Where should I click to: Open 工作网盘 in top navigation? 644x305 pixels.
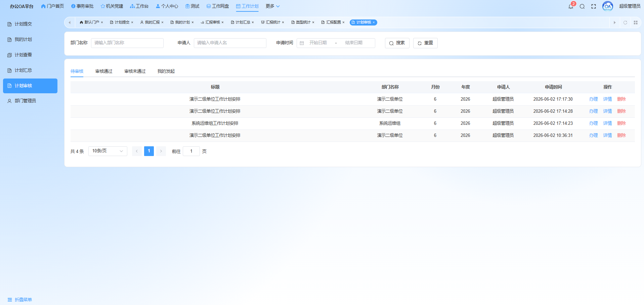(218, 6)
